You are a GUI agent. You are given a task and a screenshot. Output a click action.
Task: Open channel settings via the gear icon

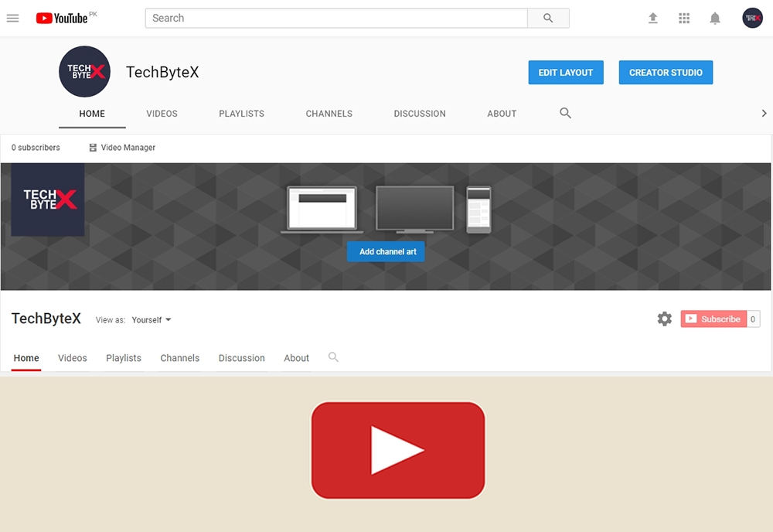(x=663, y=319)
